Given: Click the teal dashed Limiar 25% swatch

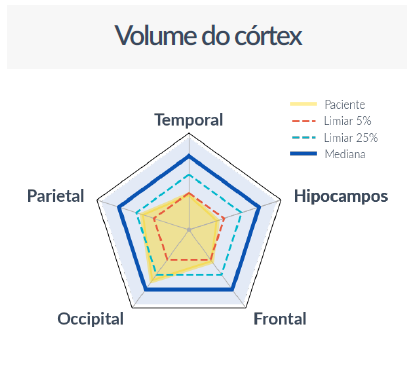Looking at the screenshot, I should pyautogui.click(x=303, y=137).
